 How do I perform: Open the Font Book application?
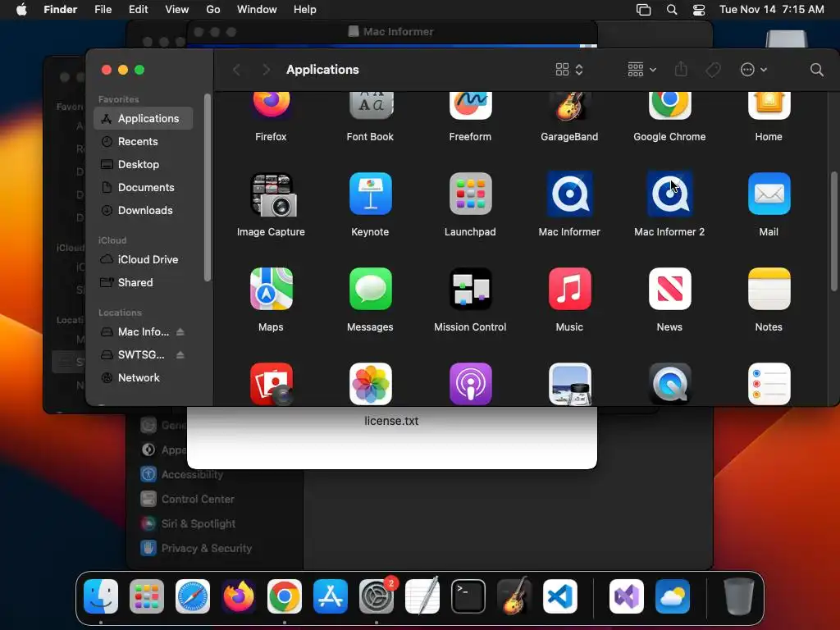tap(370, 105)
